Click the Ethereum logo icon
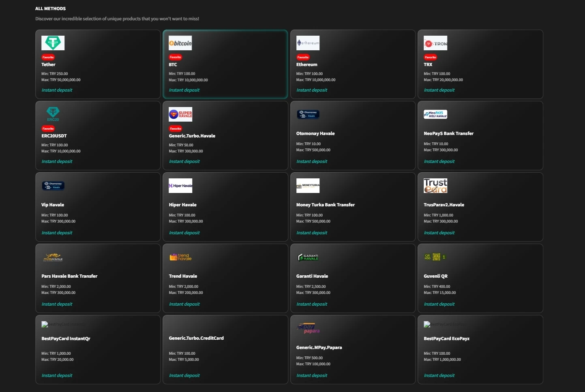Viewport: 585px width, 392px height. click(x=308, y=43)
